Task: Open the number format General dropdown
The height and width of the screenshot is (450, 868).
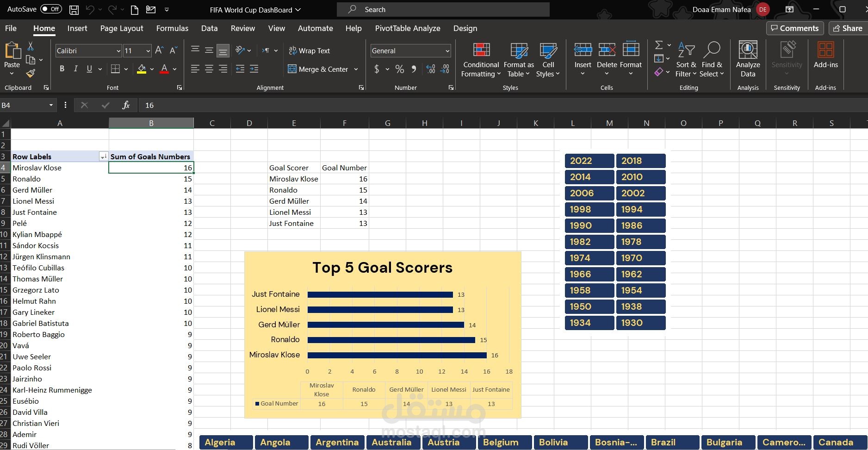Action: click(x=447, y=51)
